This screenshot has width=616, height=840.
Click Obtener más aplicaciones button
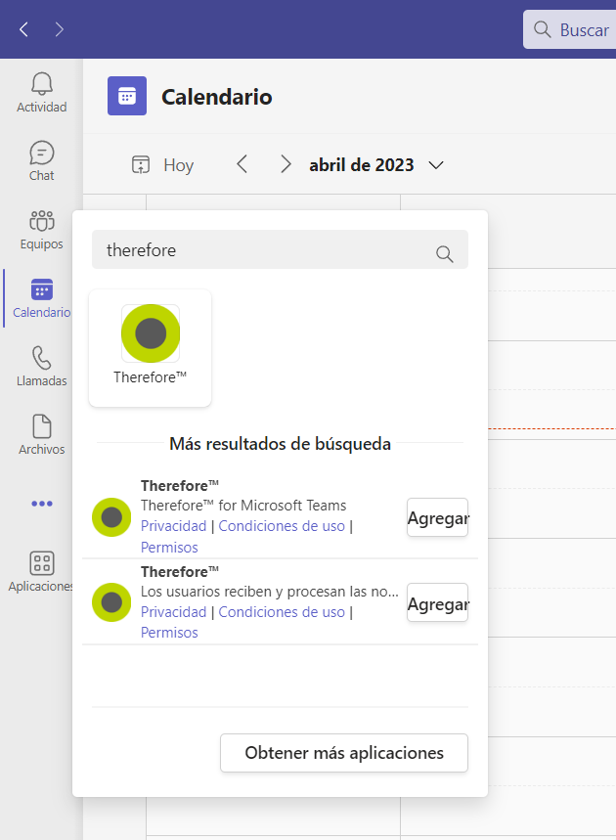pos(344,753)
